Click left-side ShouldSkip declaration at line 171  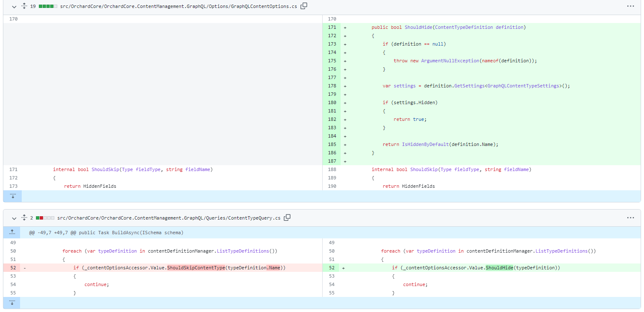(132, 169)
